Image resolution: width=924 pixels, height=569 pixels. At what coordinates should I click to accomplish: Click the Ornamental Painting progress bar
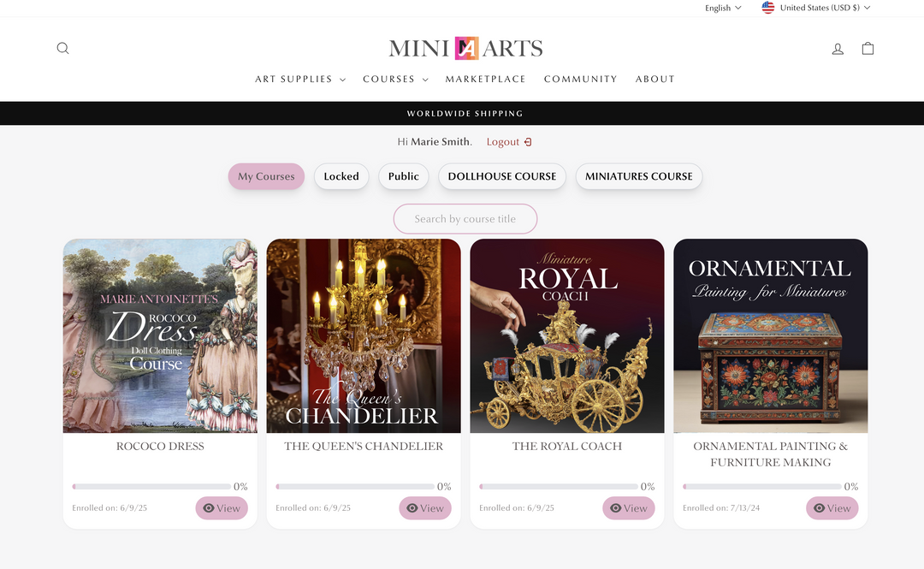tap(761, 487)
